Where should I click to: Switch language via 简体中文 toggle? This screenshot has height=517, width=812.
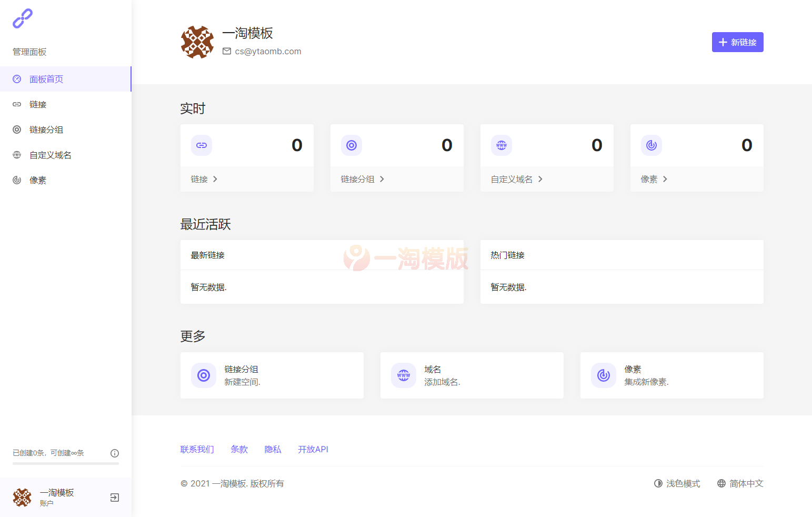(740, 483)
